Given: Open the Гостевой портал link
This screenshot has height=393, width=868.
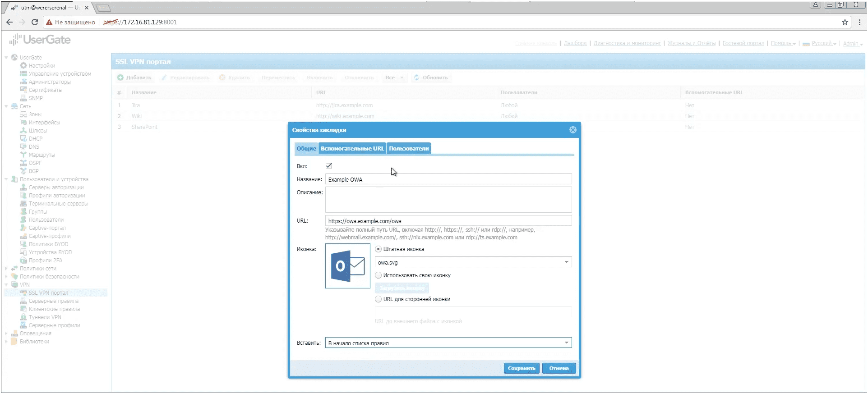Looking at the screenshot, I should click(743, 43).
